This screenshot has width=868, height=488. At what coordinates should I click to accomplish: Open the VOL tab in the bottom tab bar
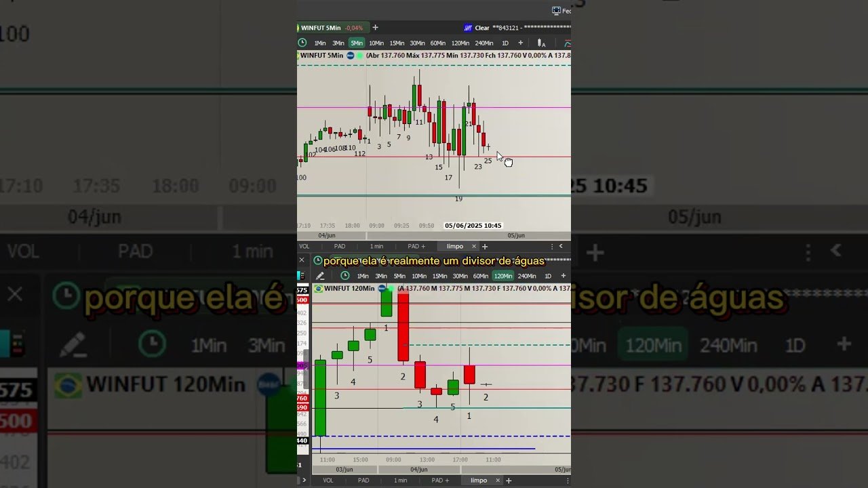[x=328, y=481]
